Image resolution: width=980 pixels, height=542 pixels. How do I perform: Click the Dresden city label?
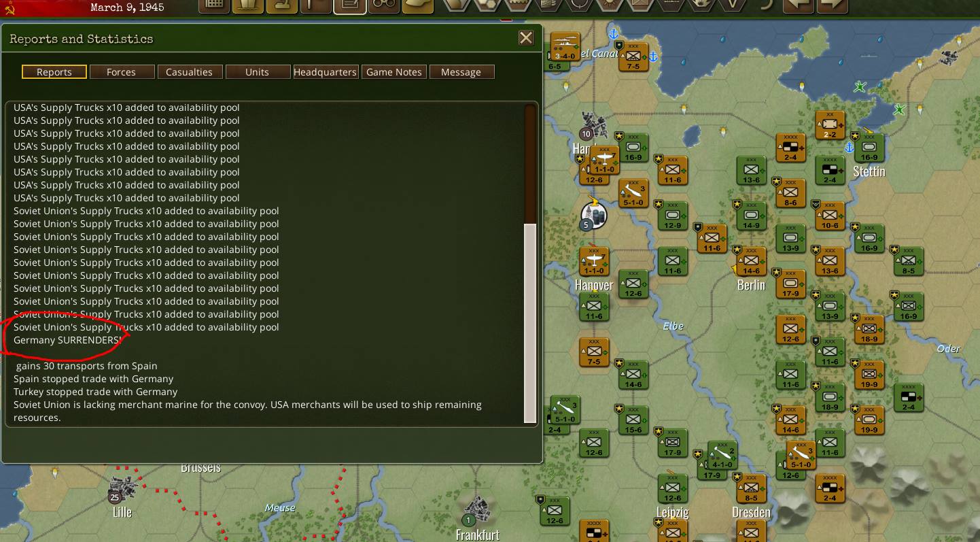[x=751, y=512]
